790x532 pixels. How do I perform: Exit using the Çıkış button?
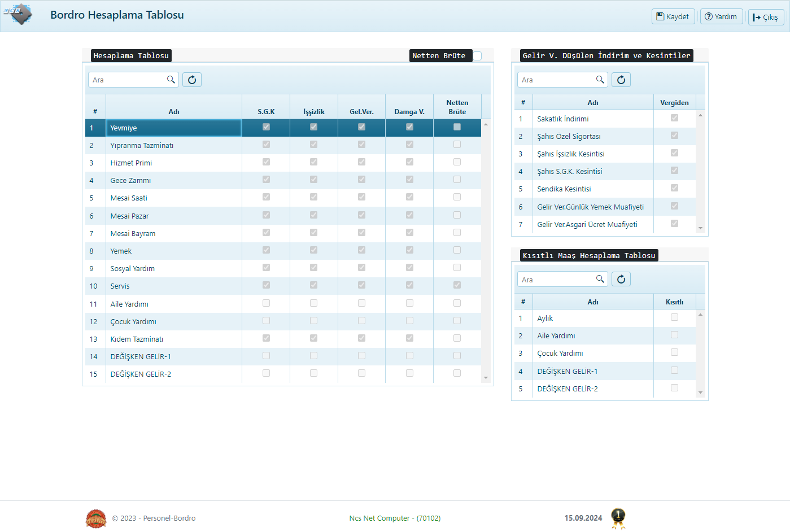point(766,17)
